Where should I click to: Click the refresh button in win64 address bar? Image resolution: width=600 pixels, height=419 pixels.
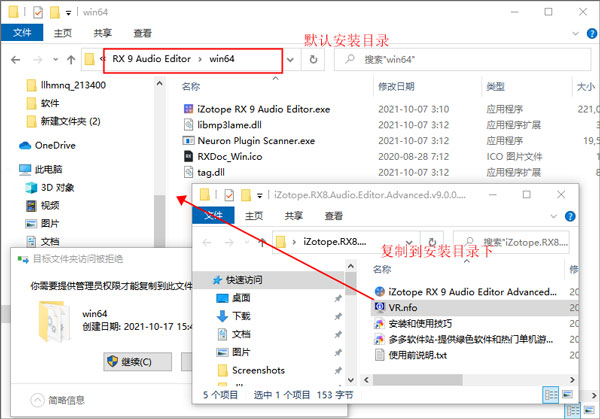pos(315,59)
